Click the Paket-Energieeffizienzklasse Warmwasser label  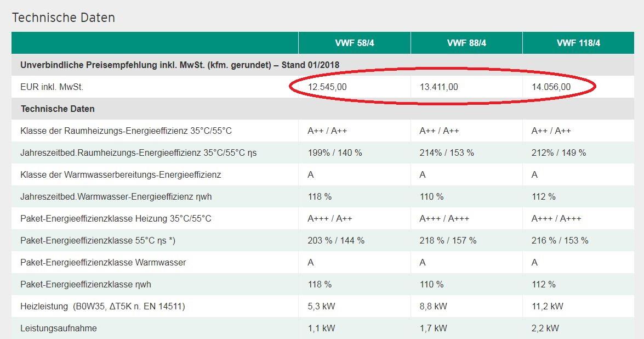103,263
